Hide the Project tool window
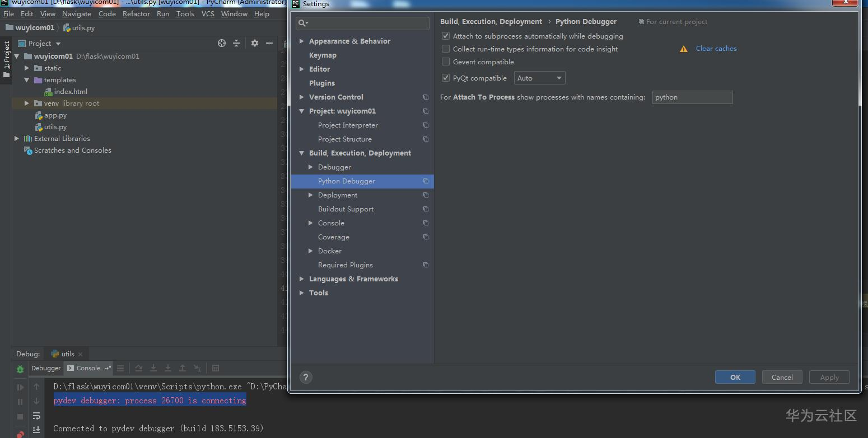Image resolution: width=868 pixels, height=438 pixels. pos(269,43)
